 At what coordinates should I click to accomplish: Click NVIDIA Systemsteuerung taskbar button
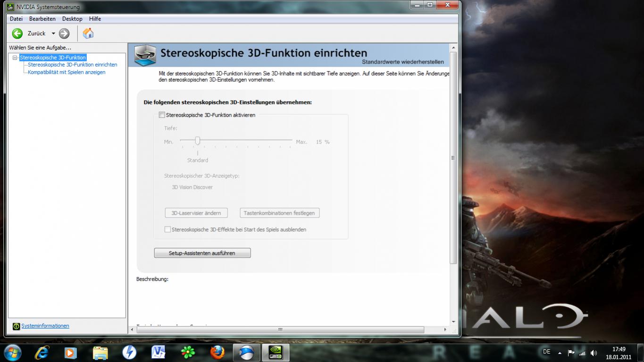click(276, 353)
